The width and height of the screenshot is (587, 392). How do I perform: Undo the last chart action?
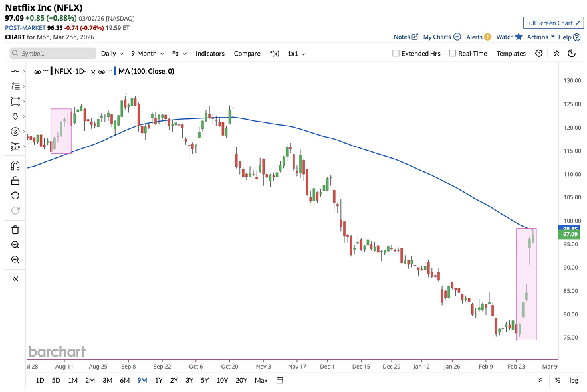pos(15,195)
